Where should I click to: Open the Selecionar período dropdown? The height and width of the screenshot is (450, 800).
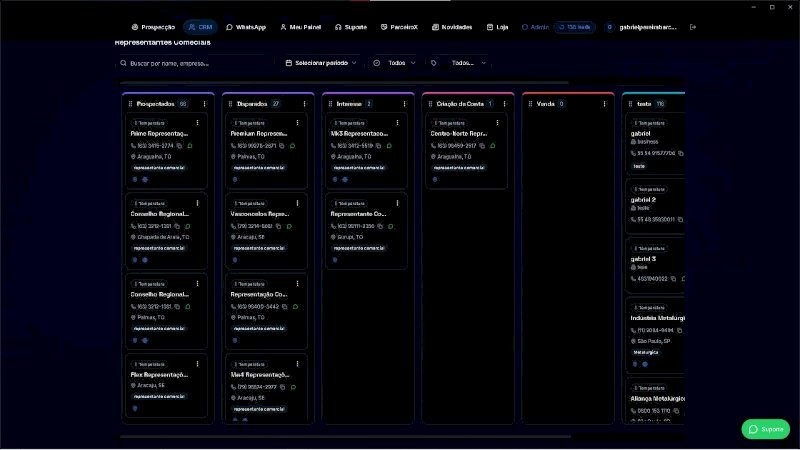click(321, 63)
